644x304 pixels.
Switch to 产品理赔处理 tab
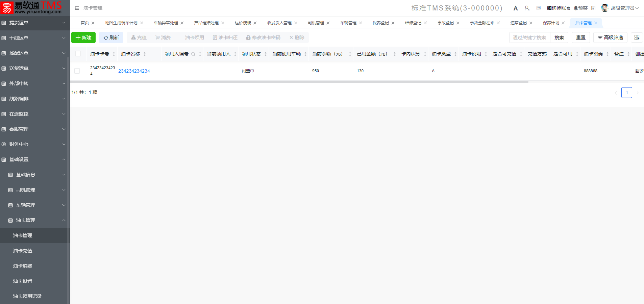(206, 23)
